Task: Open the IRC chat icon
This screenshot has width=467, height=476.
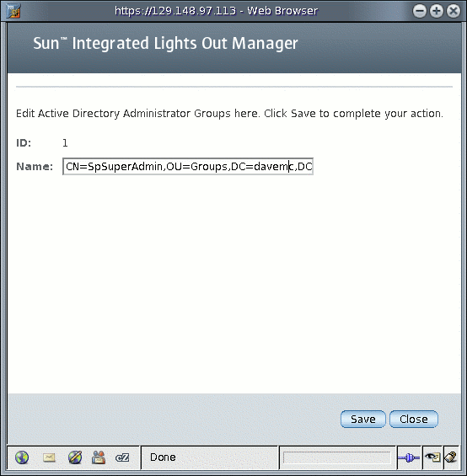Action: click(122, 457)
